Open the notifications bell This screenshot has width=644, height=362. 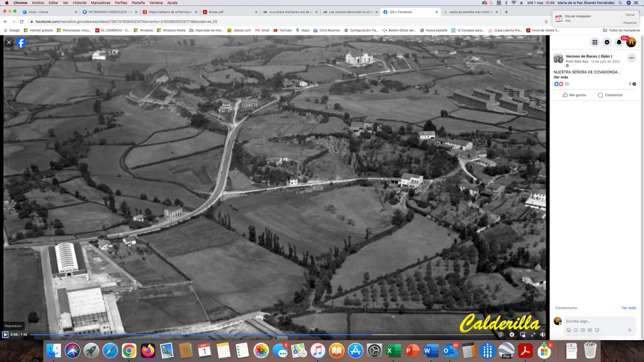619,42
